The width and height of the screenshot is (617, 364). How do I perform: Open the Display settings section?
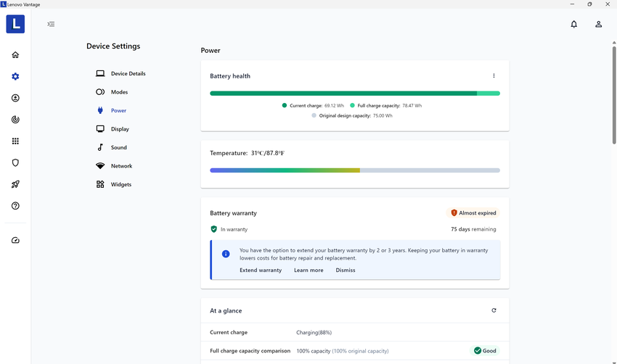[x=120, y=129]
